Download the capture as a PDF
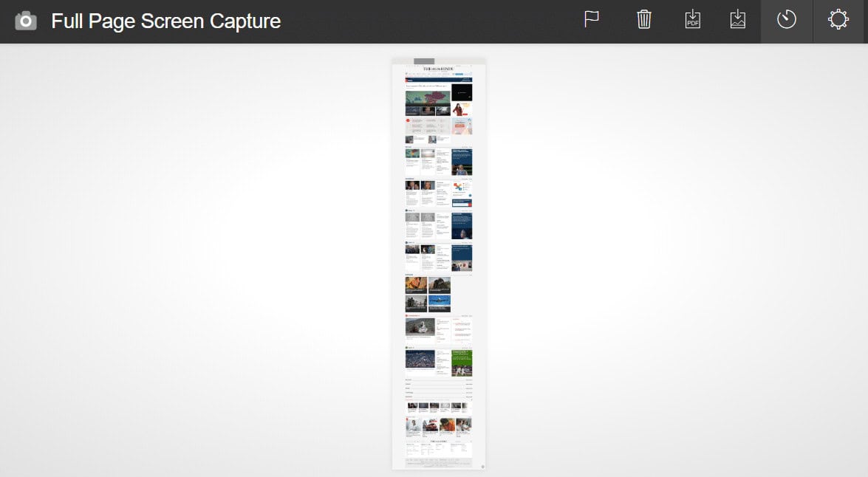The height and width of the screenshot is (477, 868). 692,20
